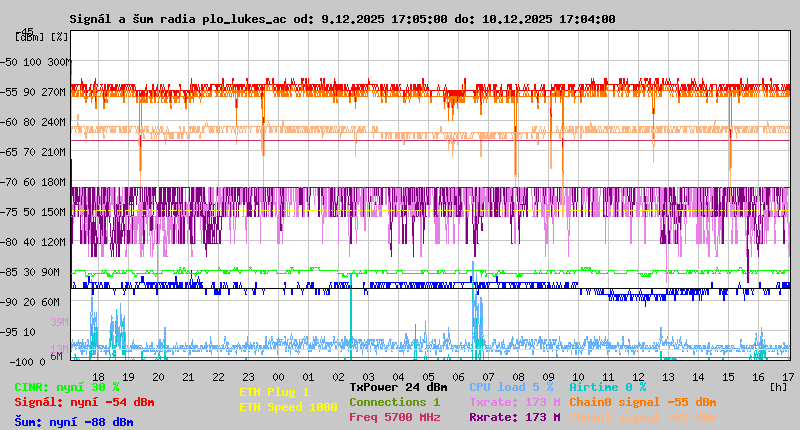Click the purple 6M rate label

pos(56,356)
